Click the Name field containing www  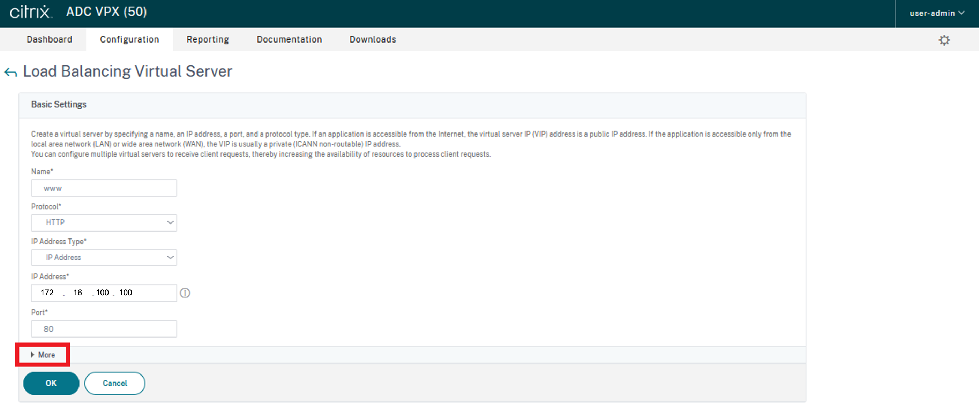(x=104, y=188)
